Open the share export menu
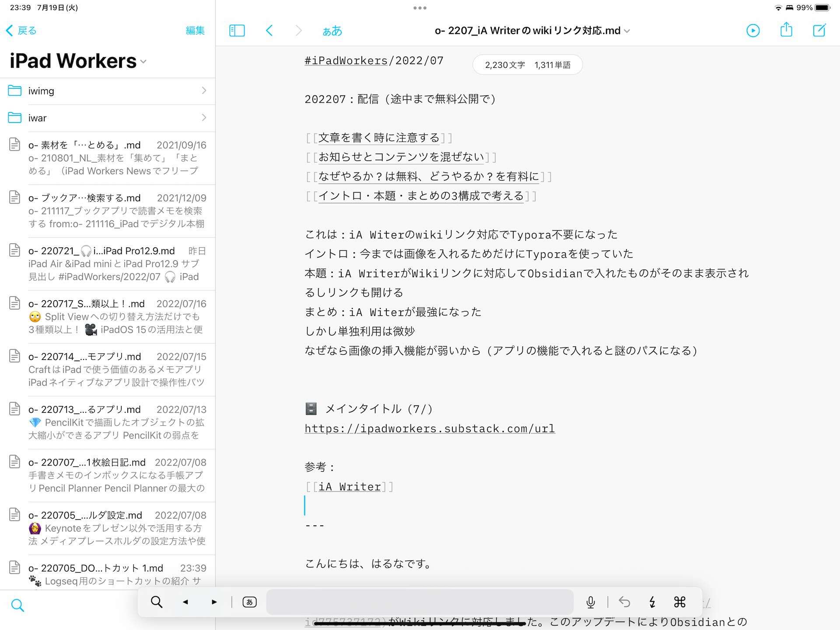Viewport: 840px width, 630px height. pos(786,29)
